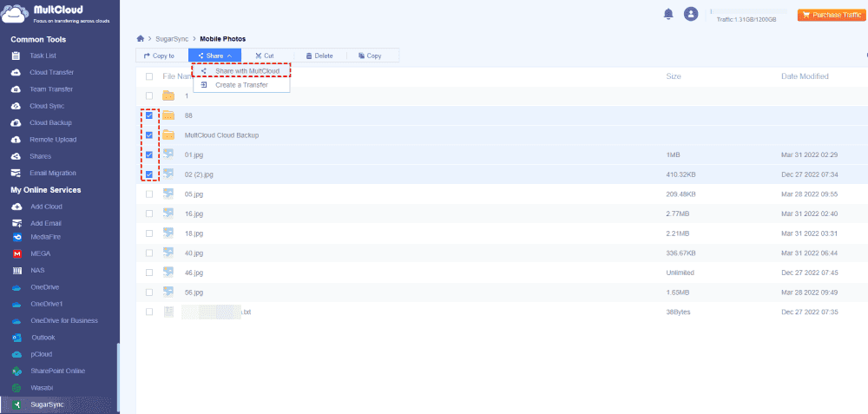The image size is (868, 414).
Task: Click the traffic usage progress bar
Action: (748, 11)
